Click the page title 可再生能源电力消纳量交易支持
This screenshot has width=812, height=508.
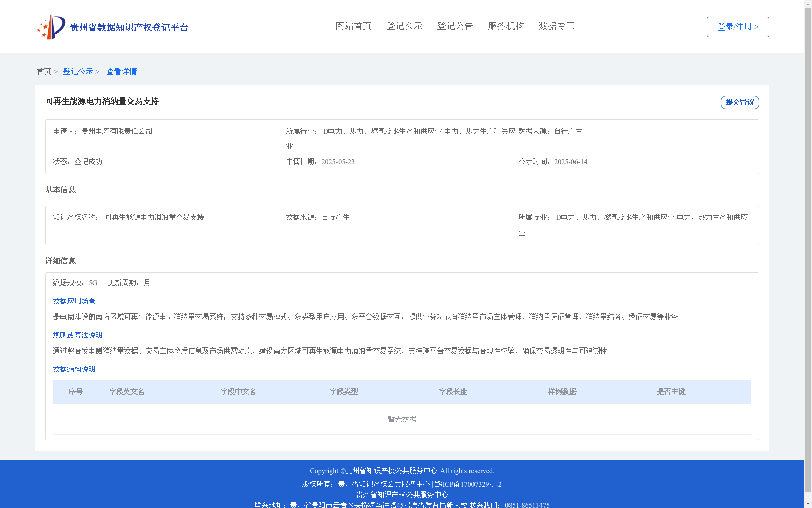(x=102, y=101)
